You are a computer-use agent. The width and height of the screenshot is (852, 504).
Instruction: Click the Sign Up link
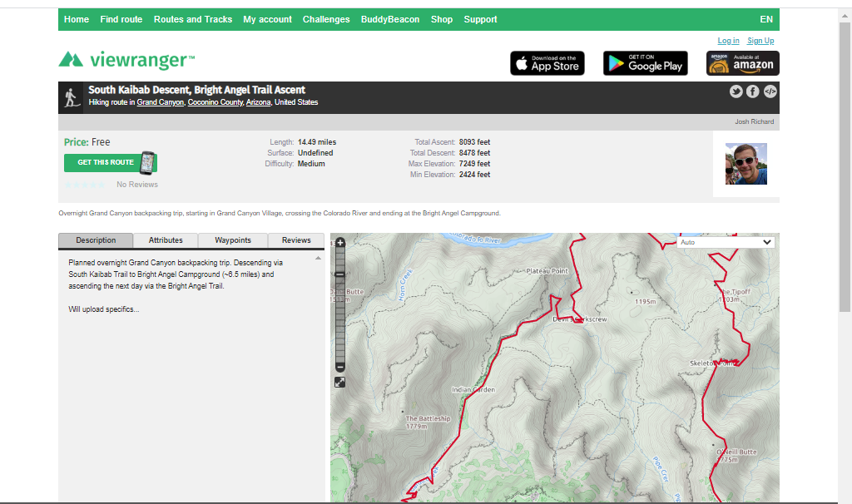(x=760, y=41)
